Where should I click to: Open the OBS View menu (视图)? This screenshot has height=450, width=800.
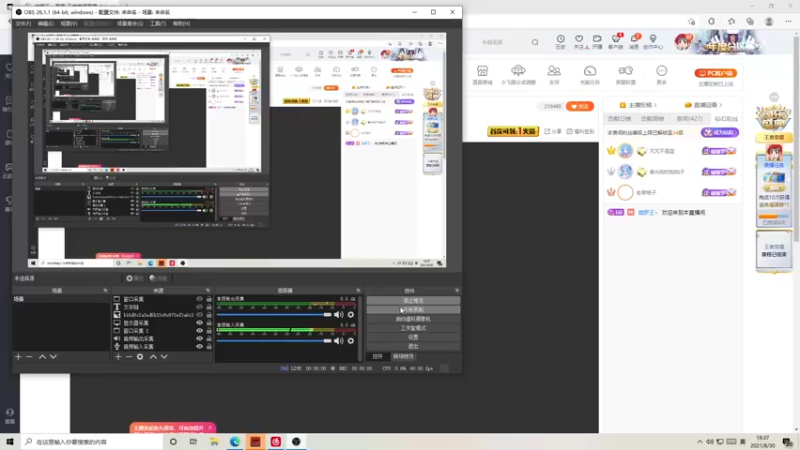[x=69, y=23]
